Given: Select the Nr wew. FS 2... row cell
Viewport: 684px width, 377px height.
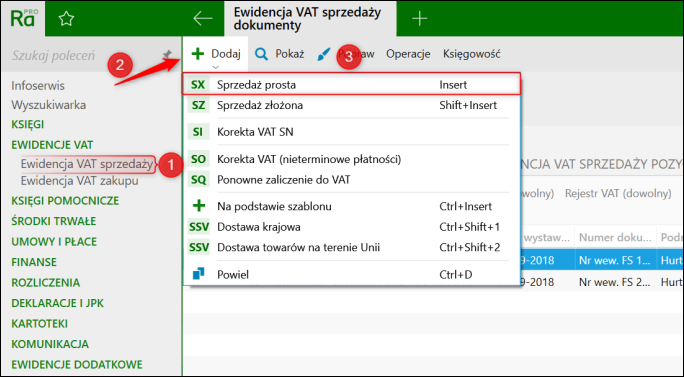Looking at the screenshot, I should [x=615, y=282].
